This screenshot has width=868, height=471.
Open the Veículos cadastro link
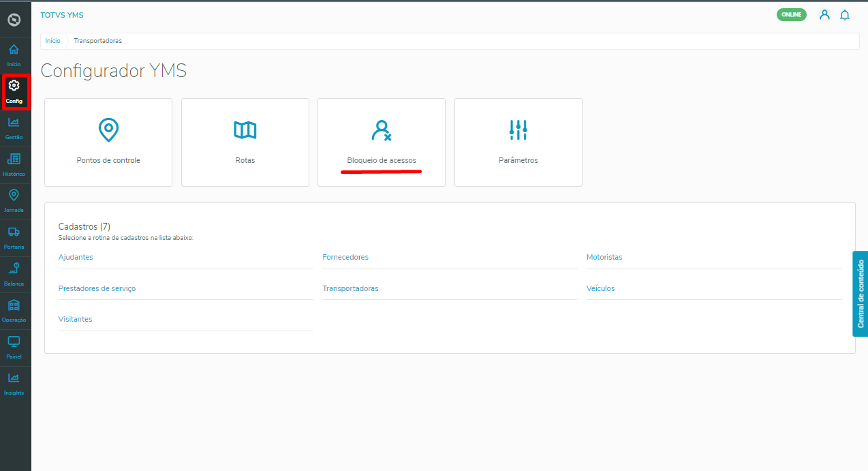point(600,288)
